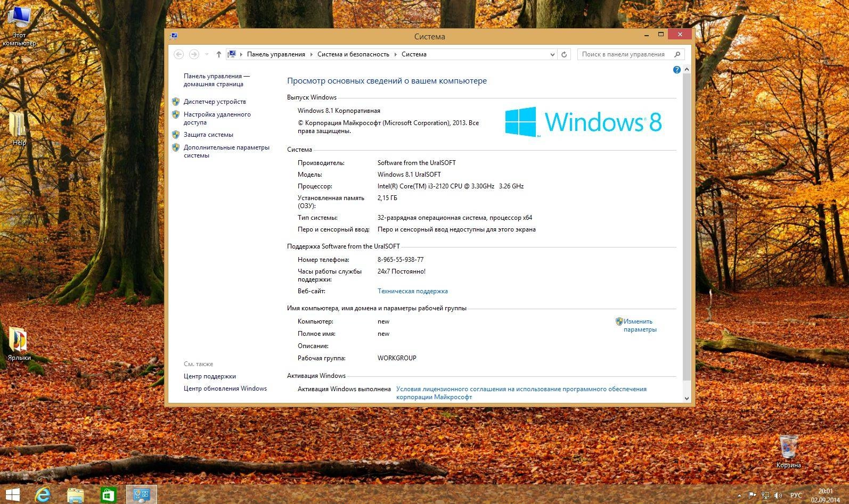Select memory value 2,15 ГБ
The image size is (849, 504).
pyautogui.click(x=387, y=198)
